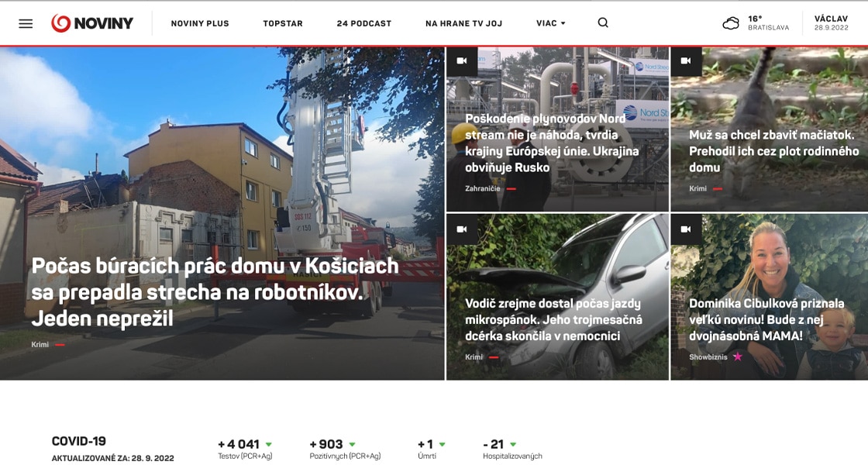Screen dimensions: 868x465
Task: Click the Noviny logo
Action: [x=92, y=23]
